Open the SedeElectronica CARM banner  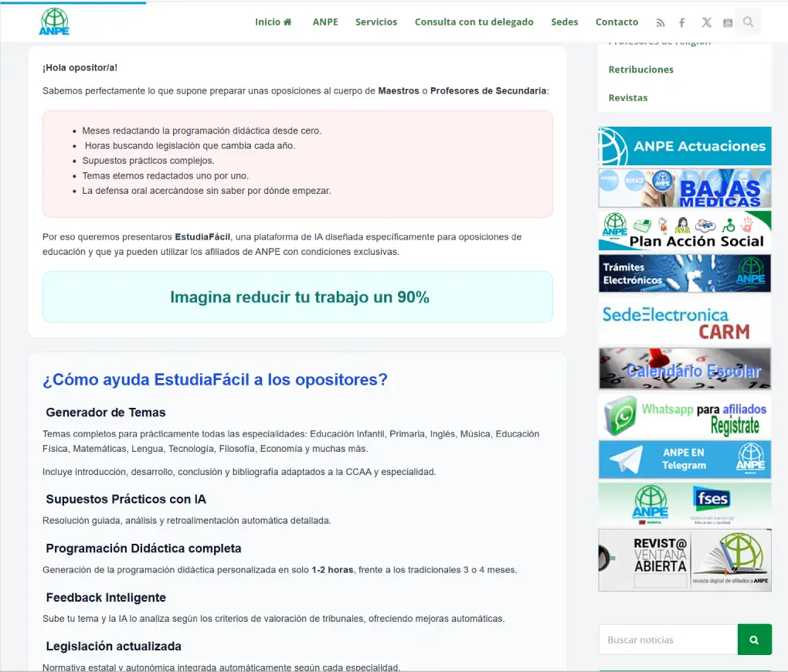[x=684, y=321]
